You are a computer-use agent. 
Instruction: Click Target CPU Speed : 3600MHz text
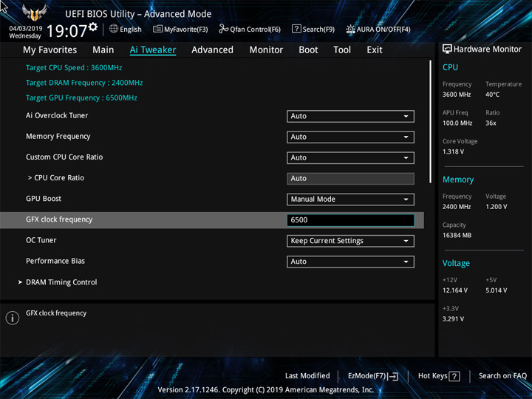point(74,67)
